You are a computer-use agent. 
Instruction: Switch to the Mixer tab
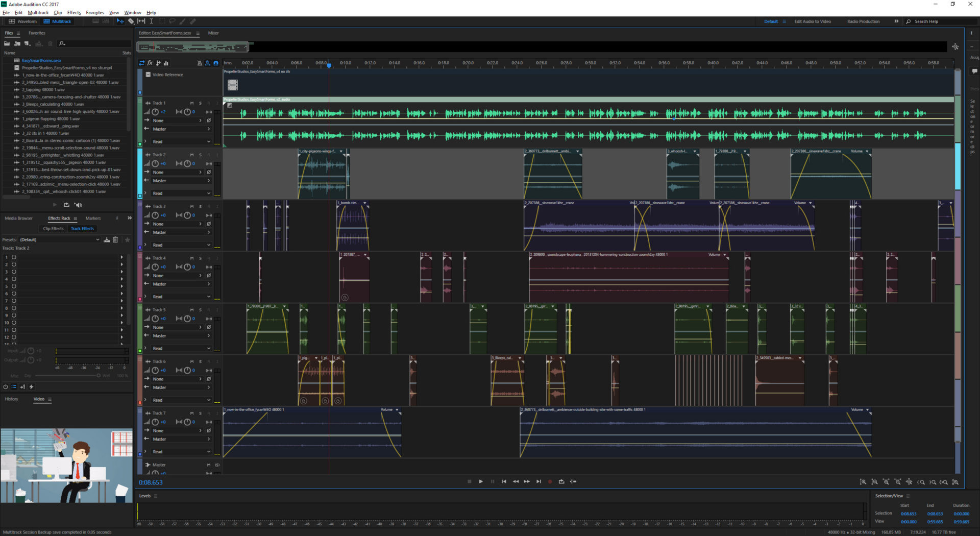[213, 33]
